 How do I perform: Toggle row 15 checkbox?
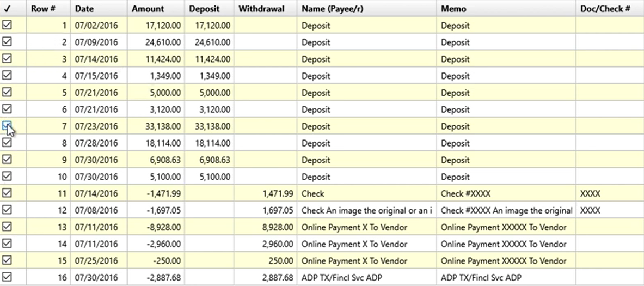coord(7,260)
